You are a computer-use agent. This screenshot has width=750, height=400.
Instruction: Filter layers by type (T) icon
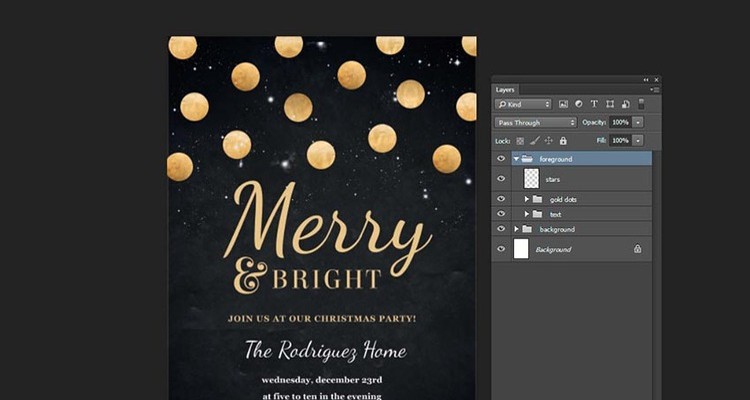pyautogui.click(x=594, y=104)
